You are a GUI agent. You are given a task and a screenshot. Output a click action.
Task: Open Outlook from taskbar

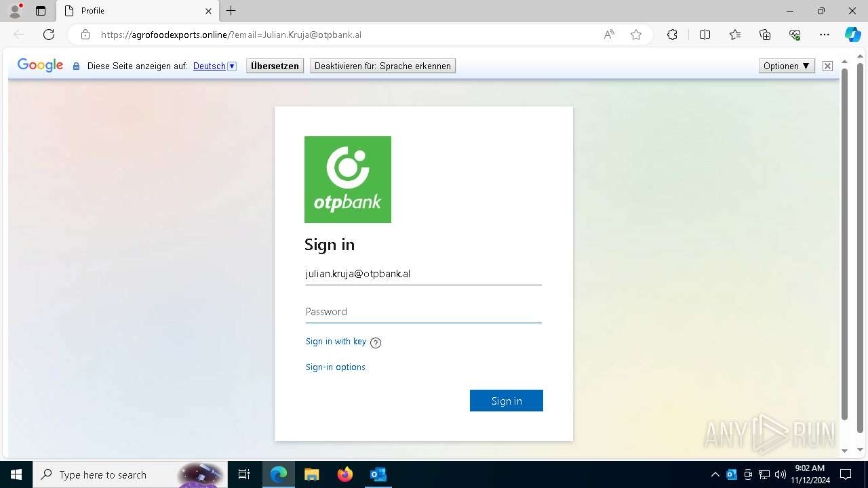click(x=378, y=474)
